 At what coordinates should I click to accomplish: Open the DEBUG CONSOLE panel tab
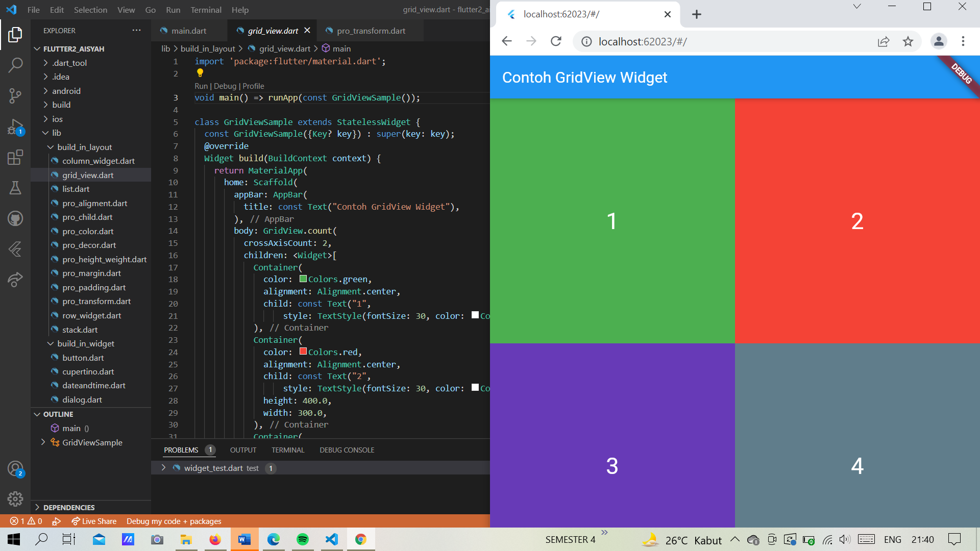pyautogui.click(x=347, y=450)
